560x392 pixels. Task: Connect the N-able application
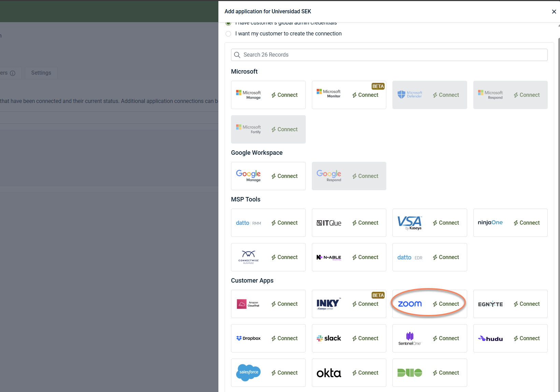365,257
